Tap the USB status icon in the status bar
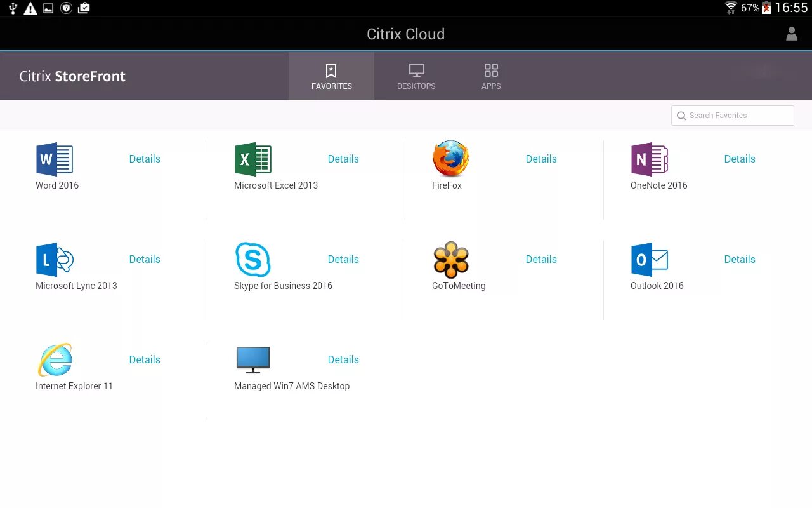 point(13,8)
